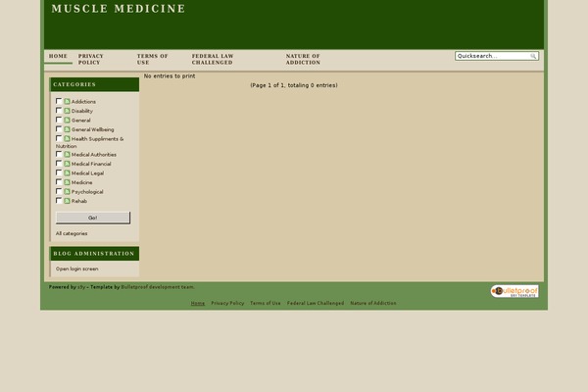Image resolution: width=588 pixels, height=392 pixels.
Task: Open General Wellbeing RSS feed icon
Action: point(67,129)
